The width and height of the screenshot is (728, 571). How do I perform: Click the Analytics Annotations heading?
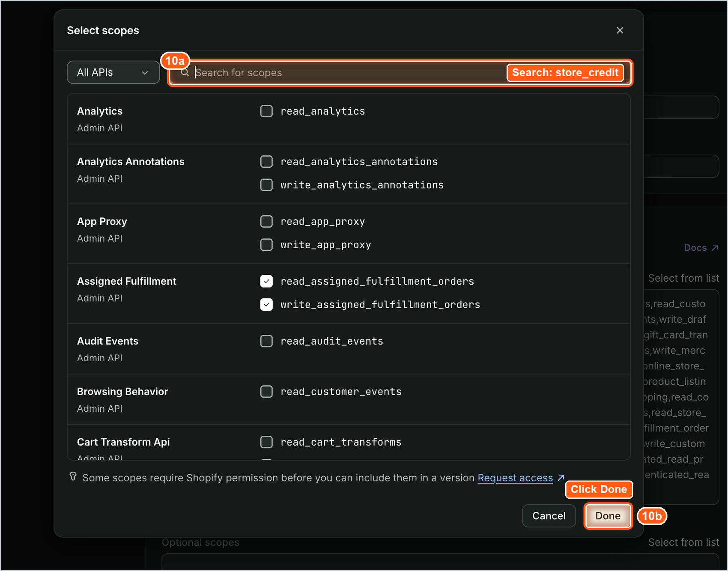(131, 162)
